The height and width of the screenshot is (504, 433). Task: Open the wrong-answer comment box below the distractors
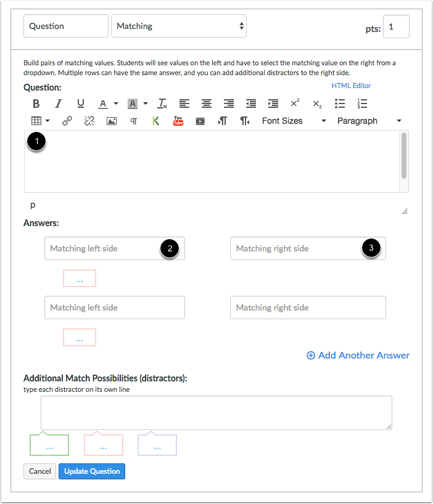(103, 445)
